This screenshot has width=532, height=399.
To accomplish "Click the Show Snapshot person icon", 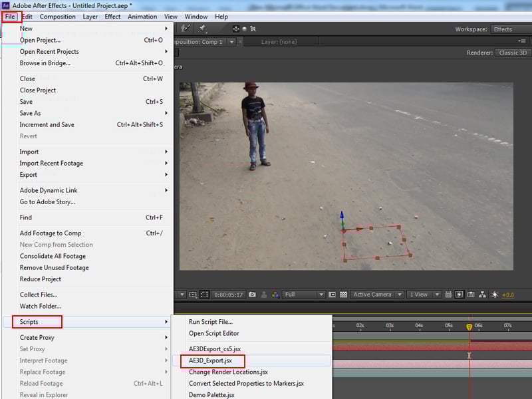I will click(x=264, y=295).
